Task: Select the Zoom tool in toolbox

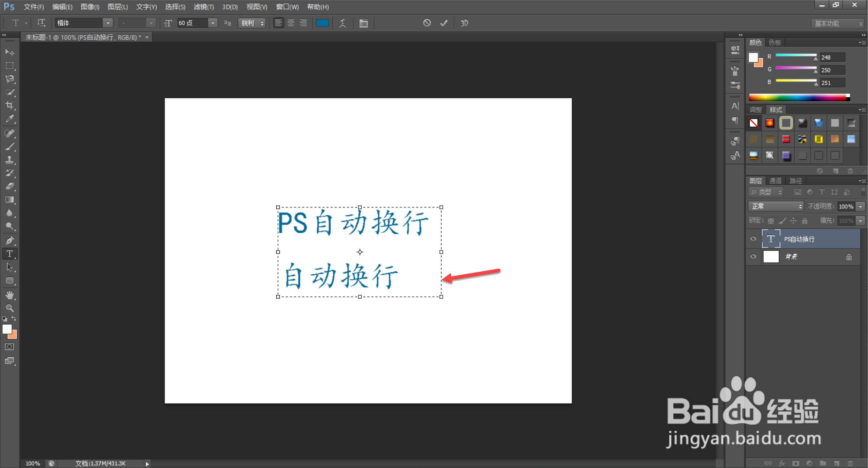Action: (x=9, y=308)
